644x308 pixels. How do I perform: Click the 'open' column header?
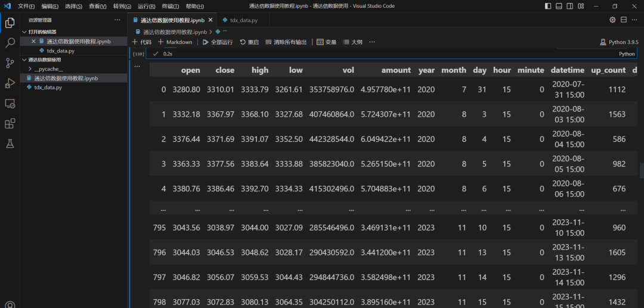coord(191,70)
